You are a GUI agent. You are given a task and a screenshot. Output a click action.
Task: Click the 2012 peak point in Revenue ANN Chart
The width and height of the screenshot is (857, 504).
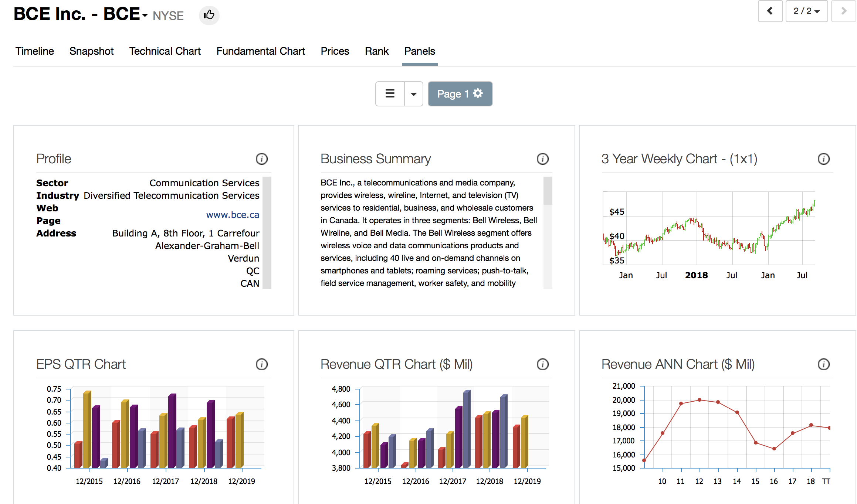point(699,400)
